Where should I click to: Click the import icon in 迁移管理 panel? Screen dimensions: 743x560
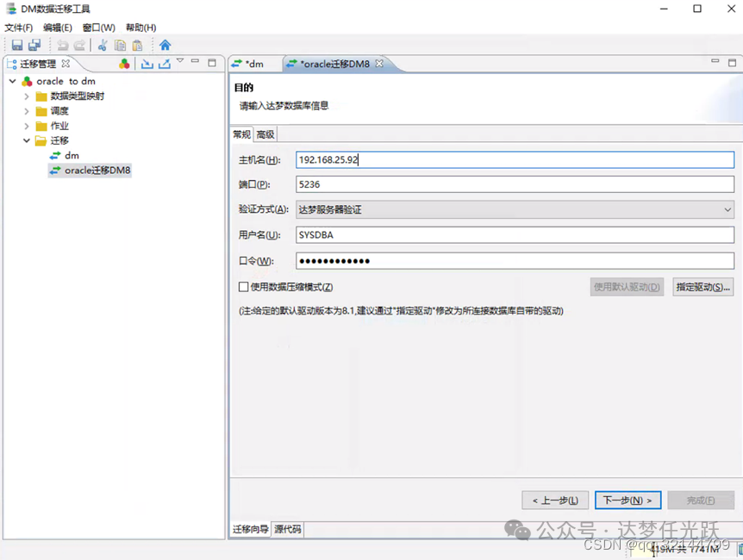coord(147,64)
